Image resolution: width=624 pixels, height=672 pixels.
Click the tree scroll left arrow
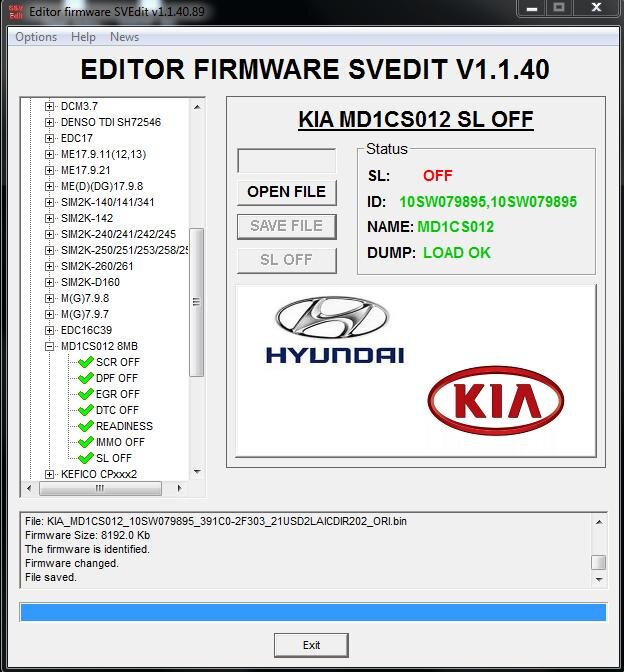(x=29, y=488)
